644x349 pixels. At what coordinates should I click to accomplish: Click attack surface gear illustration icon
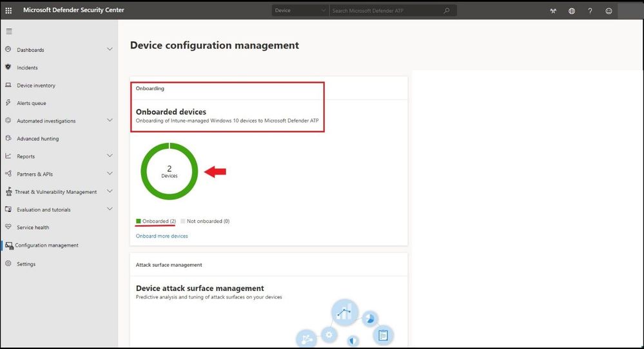(x=329, y=335)
